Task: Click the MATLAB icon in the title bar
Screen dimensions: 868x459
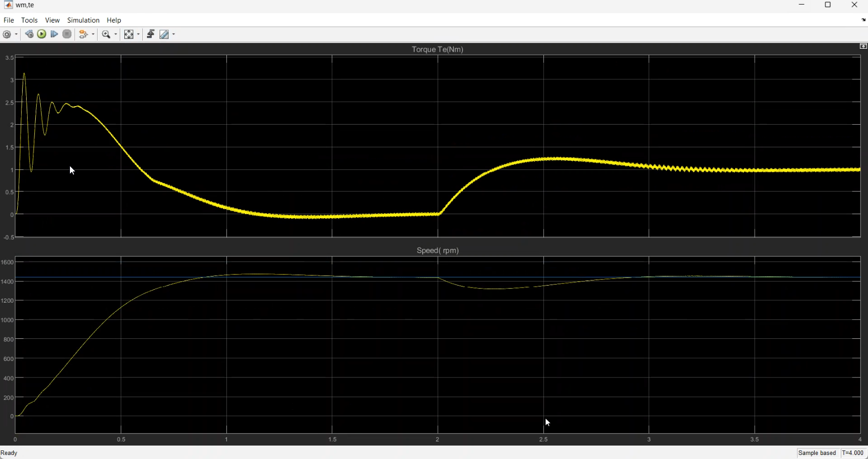Action: 8,5
